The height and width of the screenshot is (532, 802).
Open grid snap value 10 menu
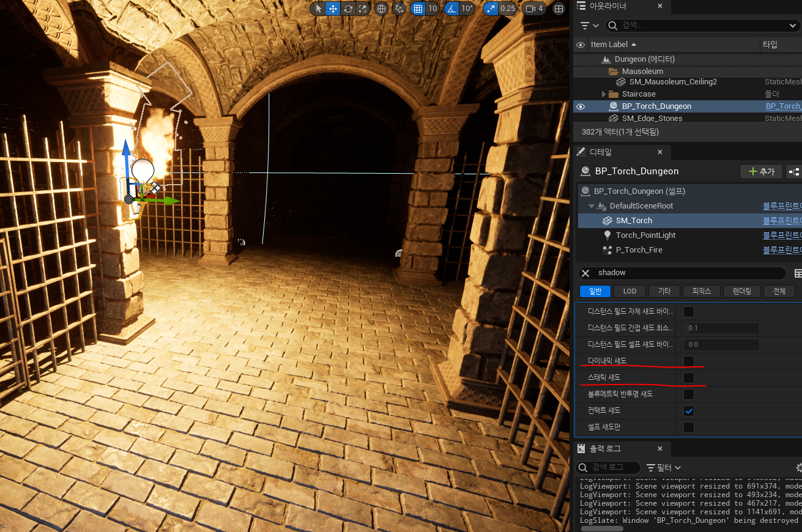(x=433, y=9)
